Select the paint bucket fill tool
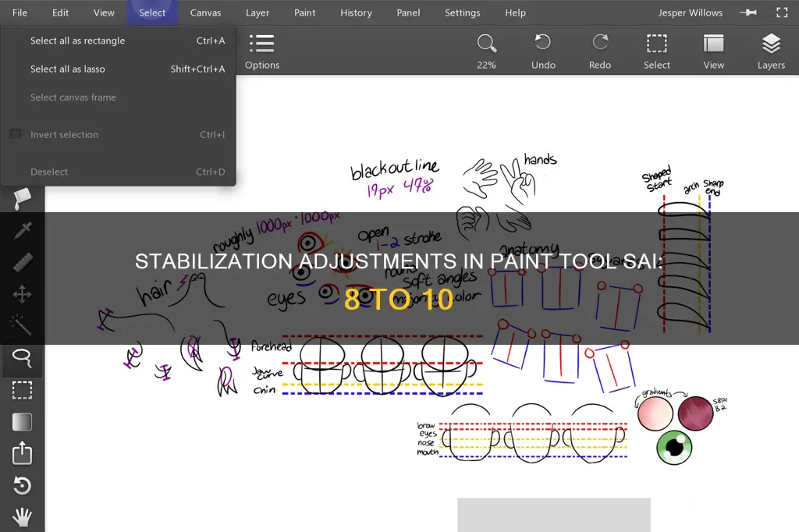 22,199
